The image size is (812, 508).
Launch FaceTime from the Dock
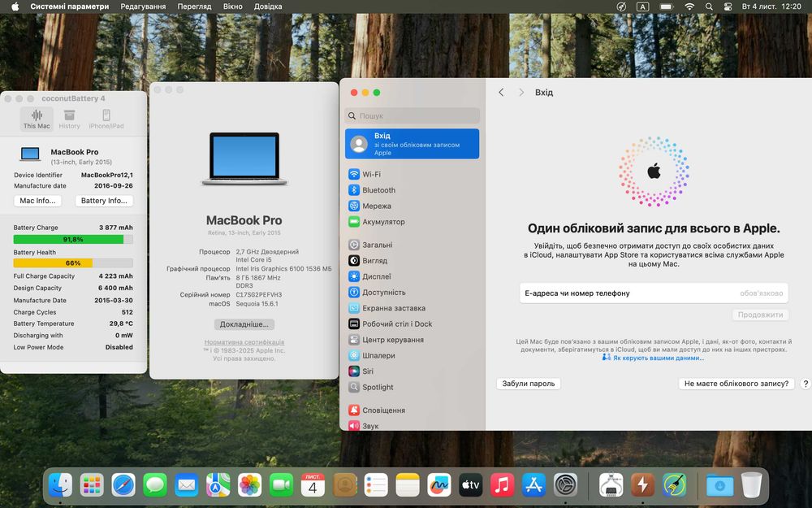281,485
